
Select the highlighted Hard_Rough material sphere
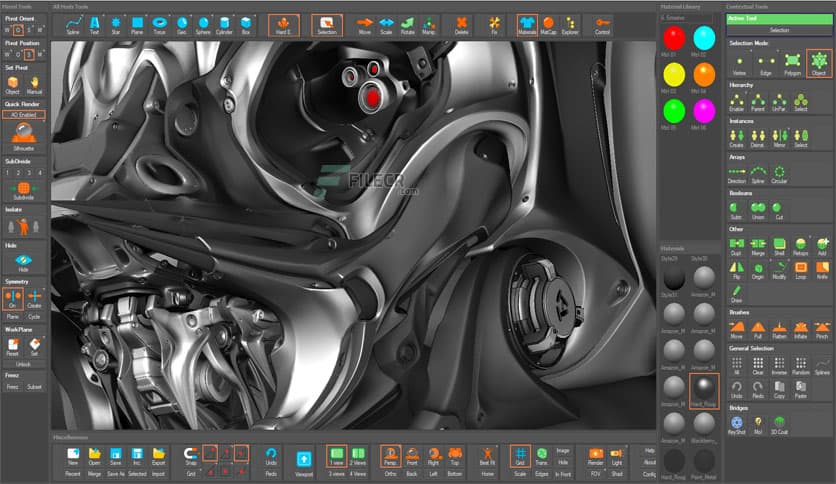coord(704,389)
